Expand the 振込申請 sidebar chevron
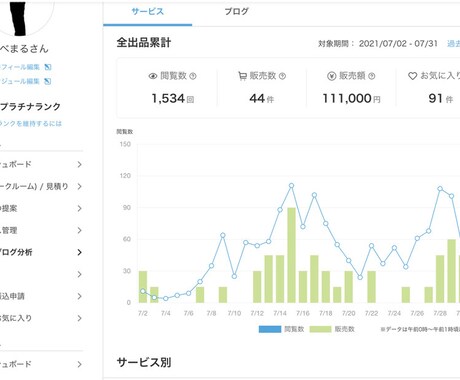 pyautogui.click(x=79, y=296)
